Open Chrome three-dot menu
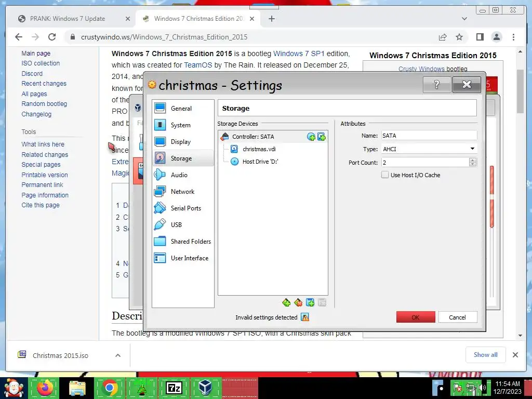532x399 pixels. pyautogui.click(x=513, y=37)
